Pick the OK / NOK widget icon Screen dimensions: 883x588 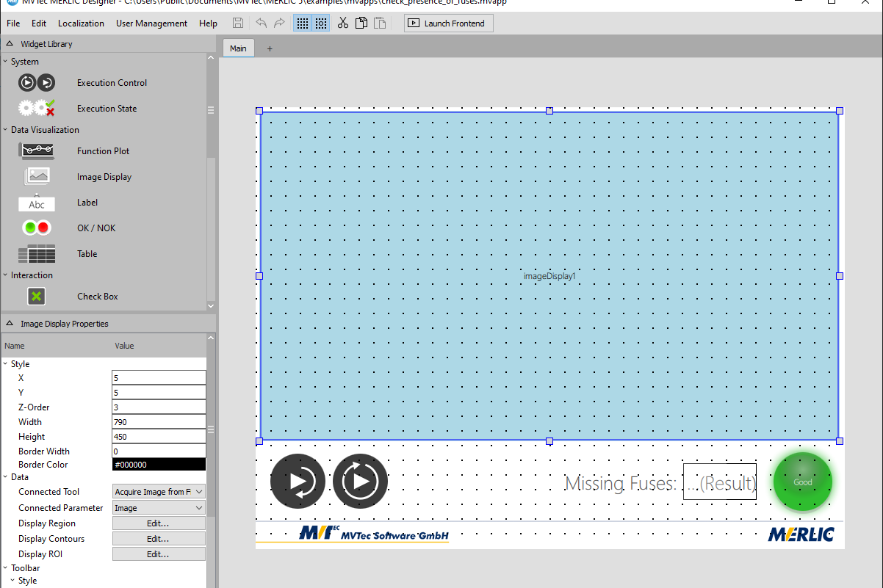tap(36, 228)
